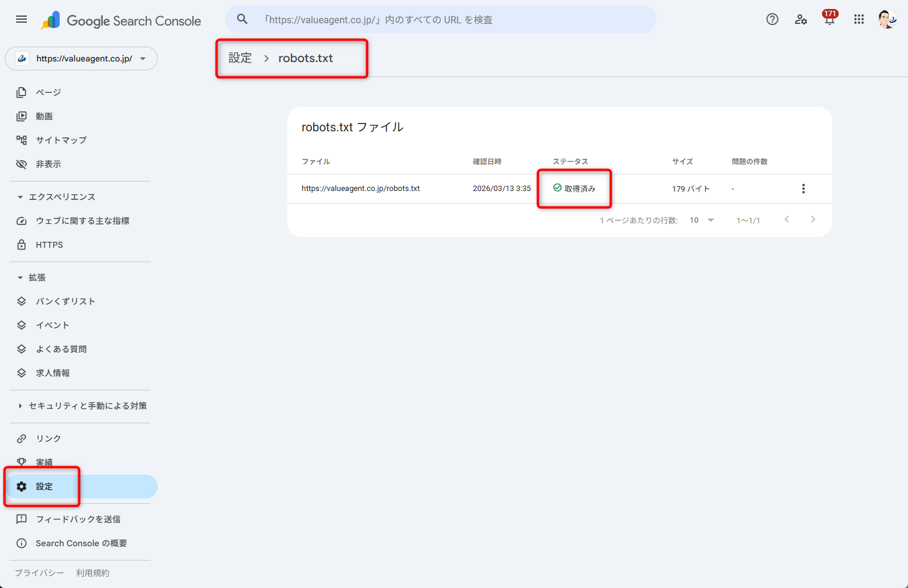
Task: Click the URL inspection search field
Action: click(x=441, y=19)
